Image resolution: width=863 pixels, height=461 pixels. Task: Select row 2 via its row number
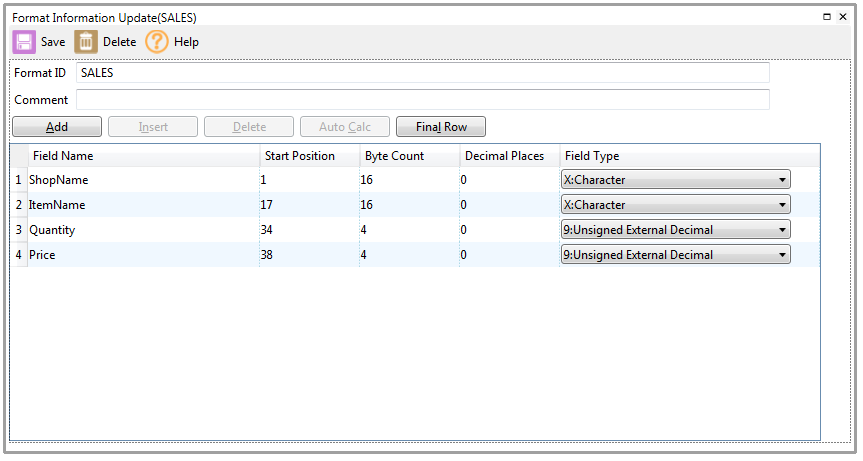pos(17,205)
